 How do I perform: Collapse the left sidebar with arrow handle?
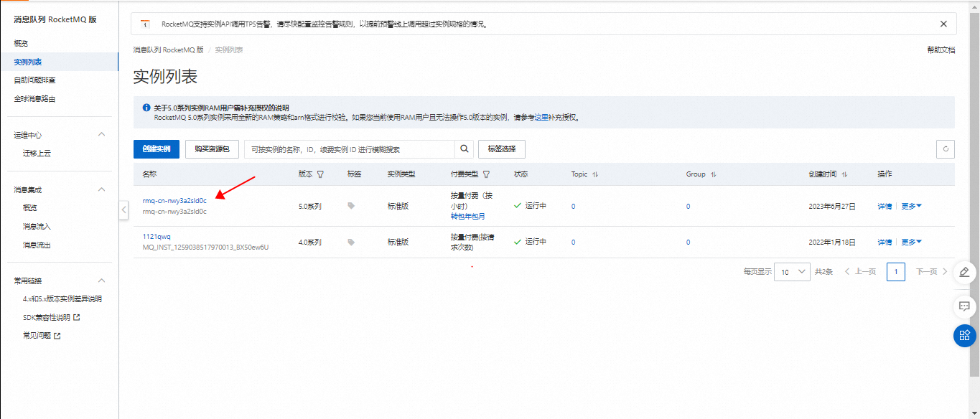[x=123, y=209]
